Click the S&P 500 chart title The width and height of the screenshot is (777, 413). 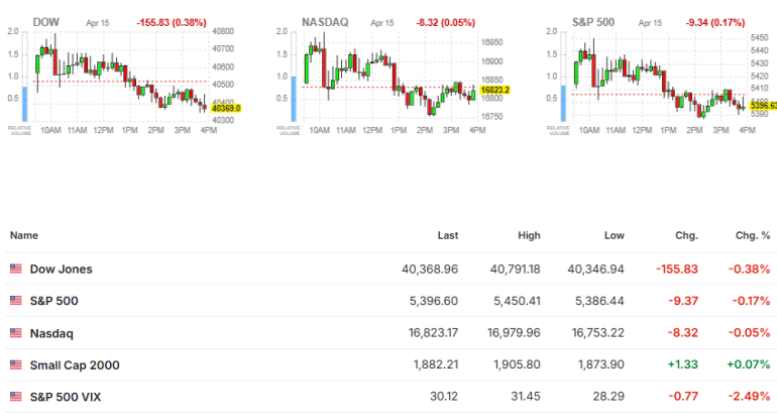tap(593, 22)
